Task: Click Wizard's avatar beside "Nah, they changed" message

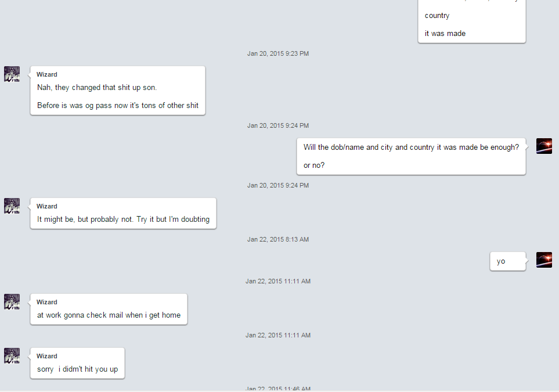Action: pyautogui.click(x=12, y=74)
